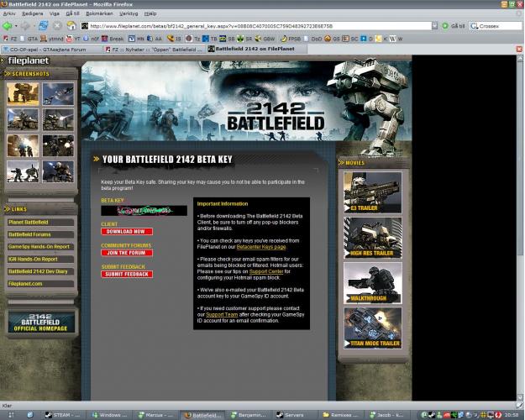Open the first screenshot thumbnail with tan walker
The image size is (525, 420).
[23, 94]
